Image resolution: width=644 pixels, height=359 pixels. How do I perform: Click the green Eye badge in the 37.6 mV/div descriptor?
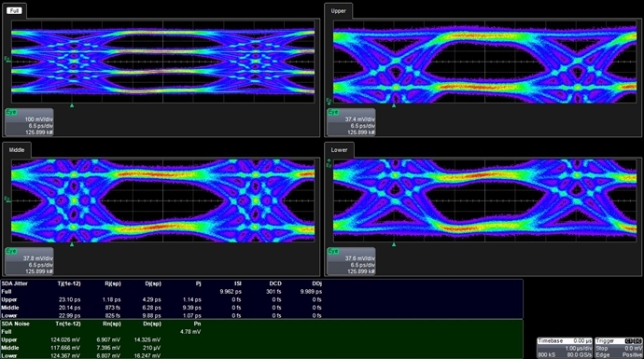pos(333,251)
